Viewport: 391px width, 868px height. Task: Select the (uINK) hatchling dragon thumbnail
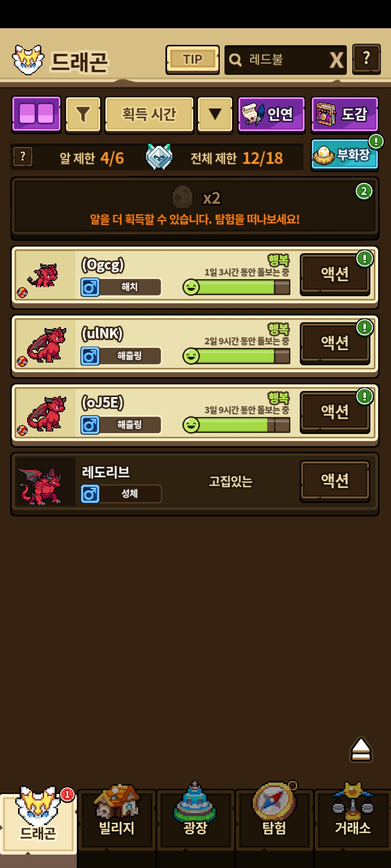pos(45,345)
